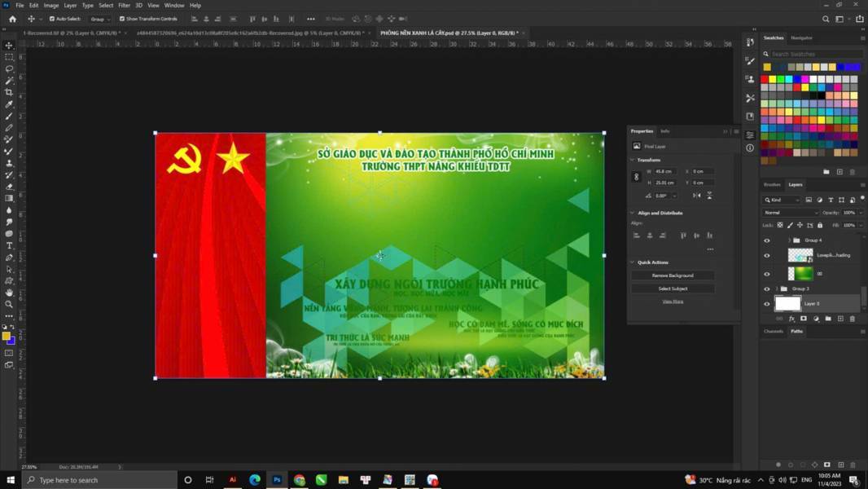Screen dimensions: 868x489
Task: Toggle layer filtering on/off switch
Action: pos(862,198)
